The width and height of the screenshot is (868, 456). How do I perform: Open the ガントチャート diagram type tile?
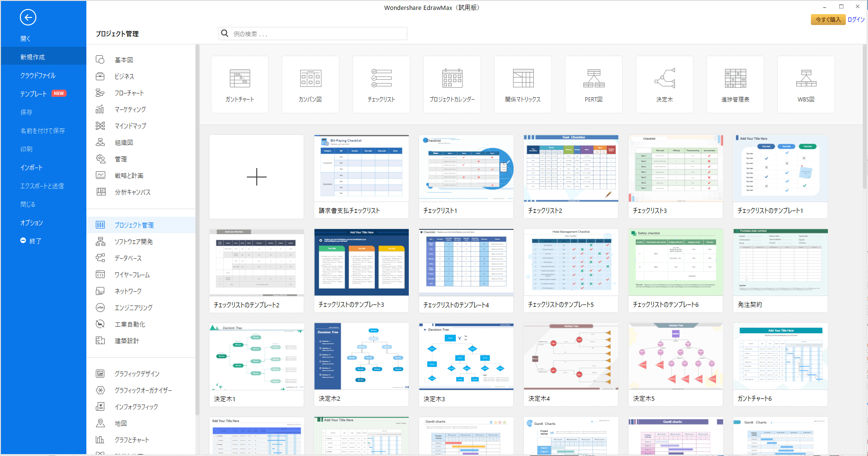[x=240, y=84]
